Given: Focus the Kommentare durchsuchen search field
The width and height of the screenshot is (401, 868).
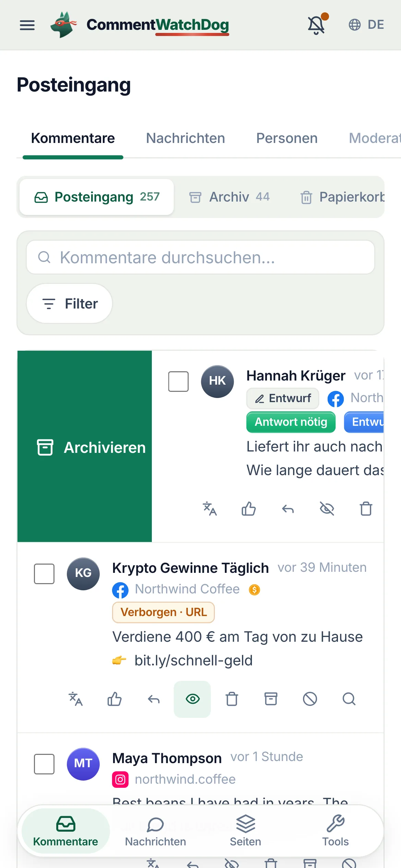Looking at the screenshot, I should [200, 257].
